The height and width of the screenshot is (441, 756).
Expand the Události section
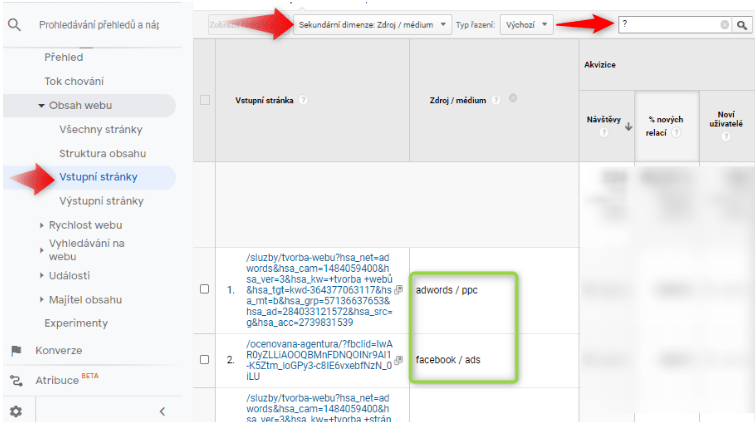(x=41, y=276)
